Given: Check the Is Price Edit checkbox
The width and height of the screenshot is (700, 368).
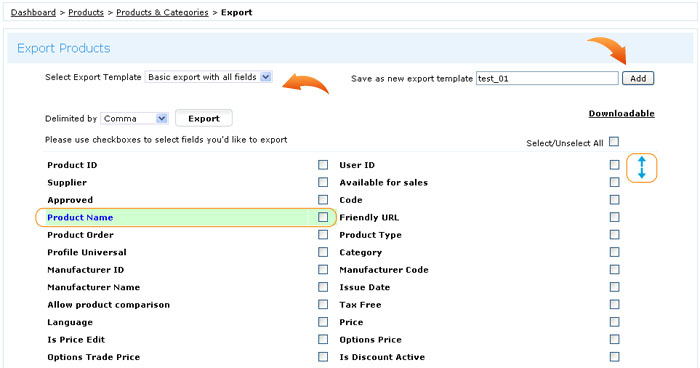Looking at the screenshot, I should point(323,339).
